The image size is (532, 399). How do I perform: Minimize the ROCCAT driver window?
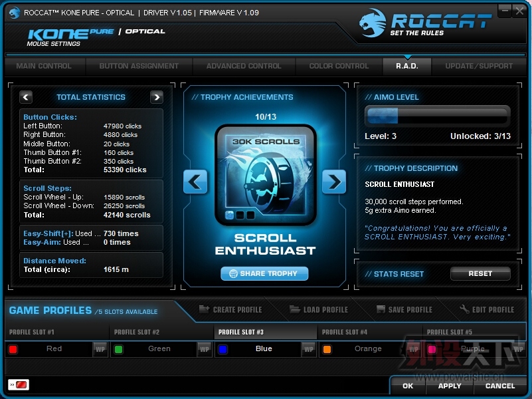tap(505, 11)
